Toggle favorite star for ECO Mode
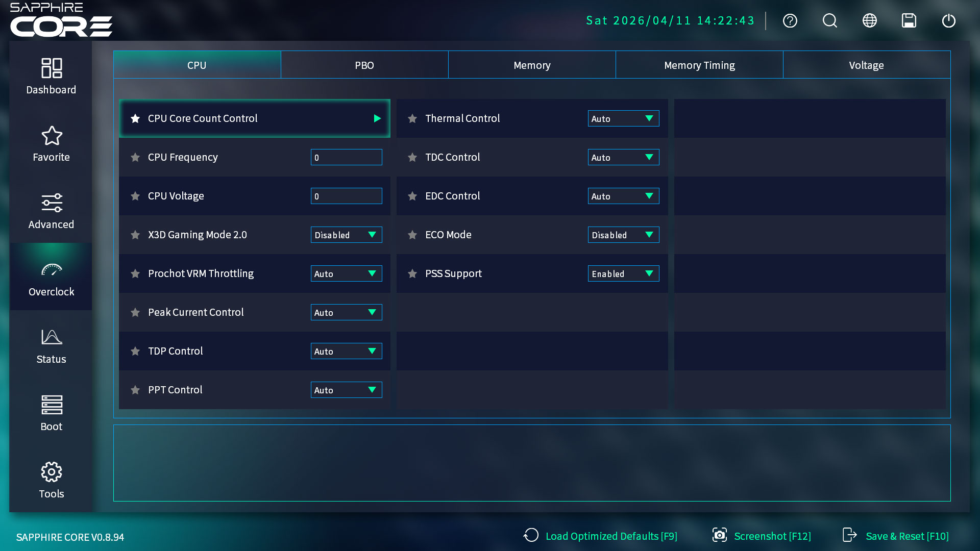The image size is (980, 551). click(412, 235)
